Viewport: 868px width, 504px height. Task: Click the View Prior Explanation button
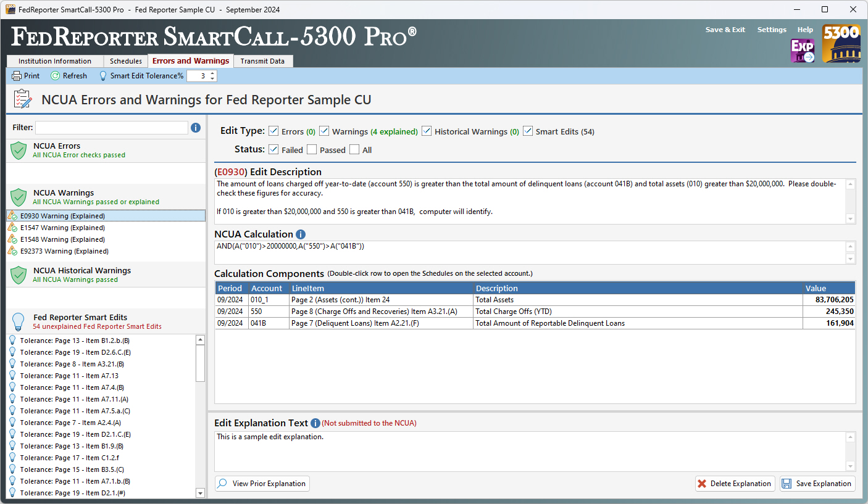tap(262, 484)
